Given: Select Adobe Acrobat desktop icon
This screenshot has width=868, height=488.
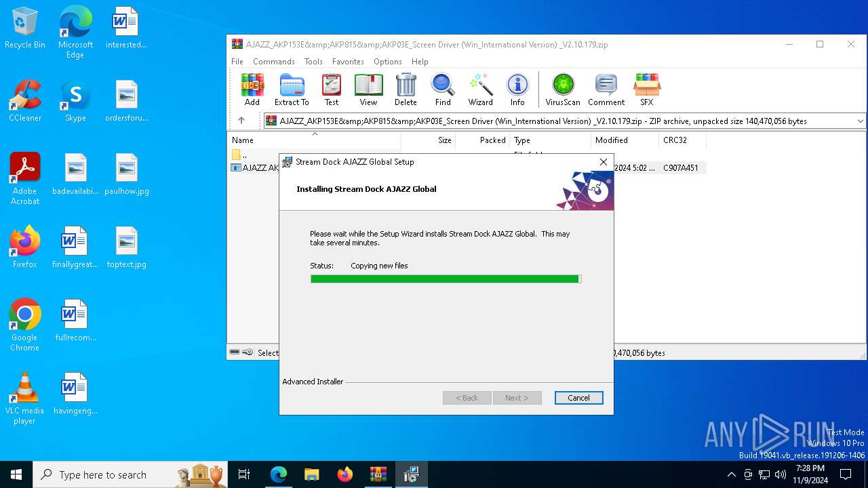Looking at the screenshot, I should (25, 179).
